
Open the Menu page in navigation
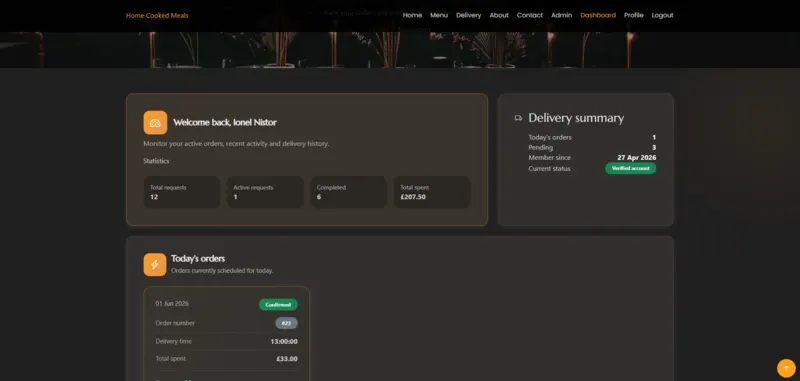click(439, 15)
